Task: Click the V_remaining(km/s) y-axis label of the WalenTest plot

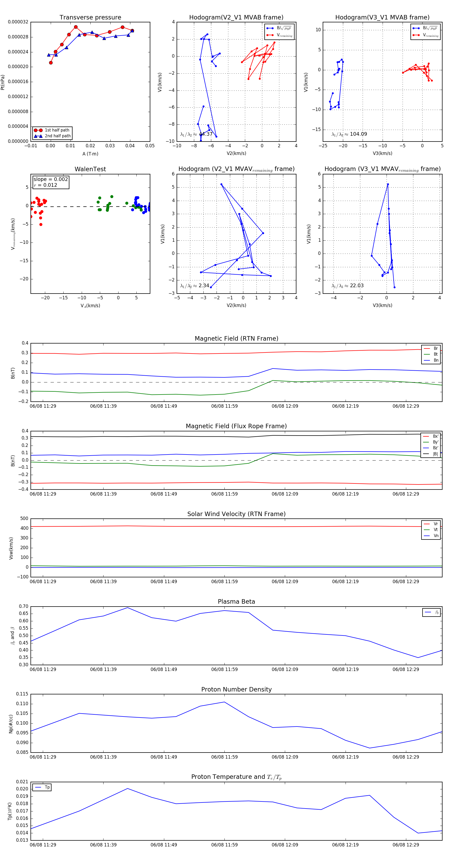Action: [13, 234]
